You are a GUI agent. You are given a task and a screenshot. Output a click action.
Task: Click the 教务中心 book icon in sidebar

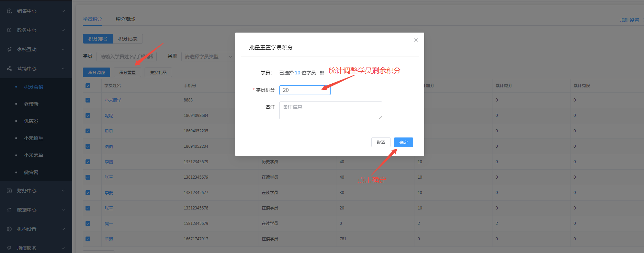click(9, 30)
